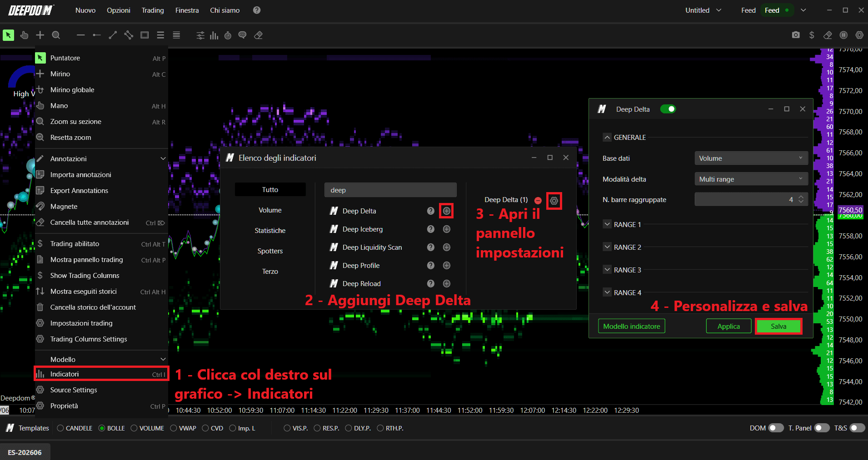Toggle the Deep Delta enable switch
This screenshot has height=460, width=868.
pos(668,109)
